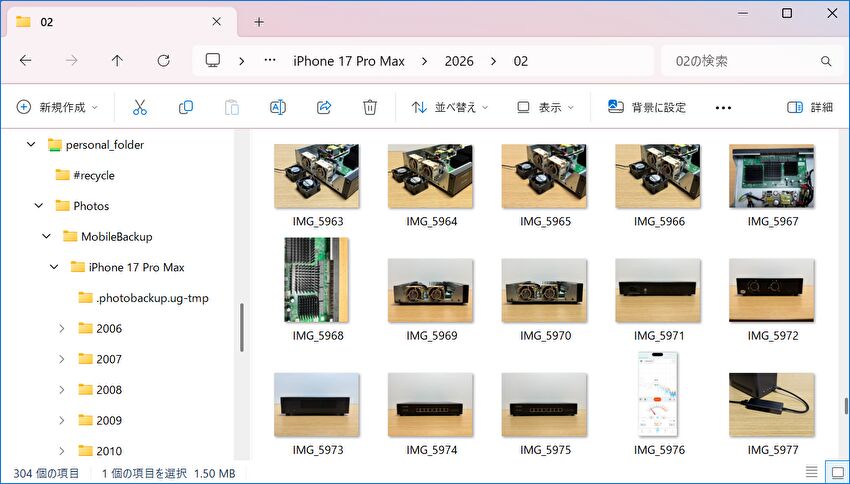Image resolution: width=850 pixels, height=484 pixels.
Task: Click the Cut scissors icon
Action: click(x=140, y=107)
